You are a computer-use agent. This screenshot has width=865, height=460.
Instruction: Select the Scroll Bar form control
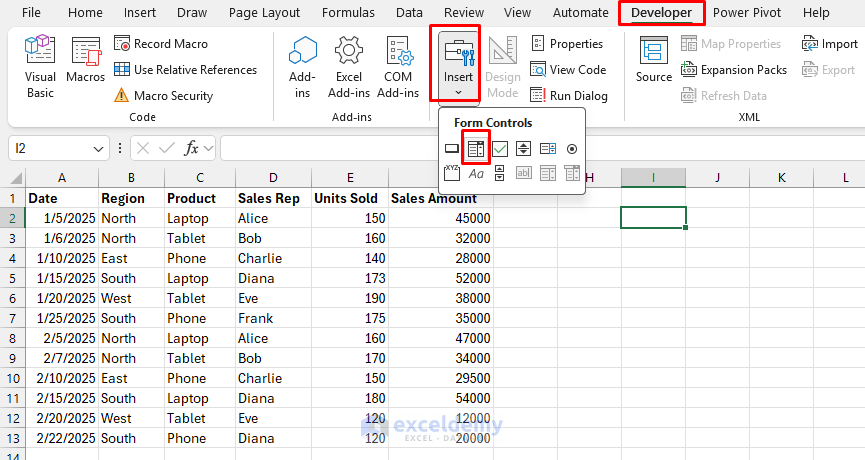500,173
